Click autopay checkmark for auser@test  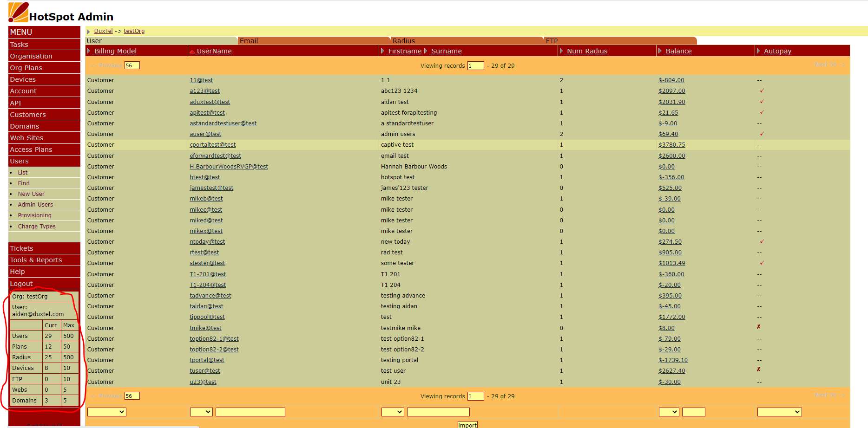(x=762, y=134)
